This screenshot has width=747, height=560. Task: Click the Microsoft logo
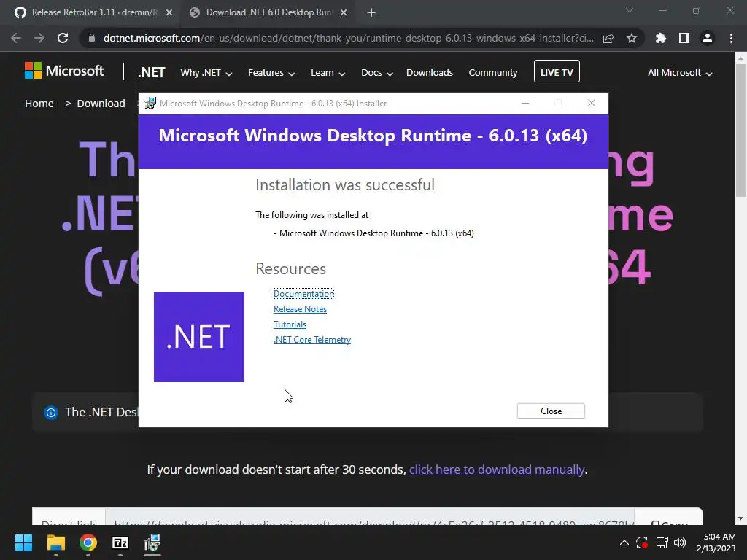(64, 71)
